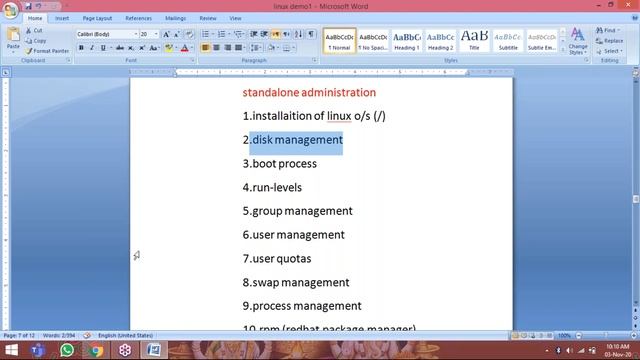Click the Words count in status bar
The width and height of the screenshot is (640, 360).
click(59, 336)
